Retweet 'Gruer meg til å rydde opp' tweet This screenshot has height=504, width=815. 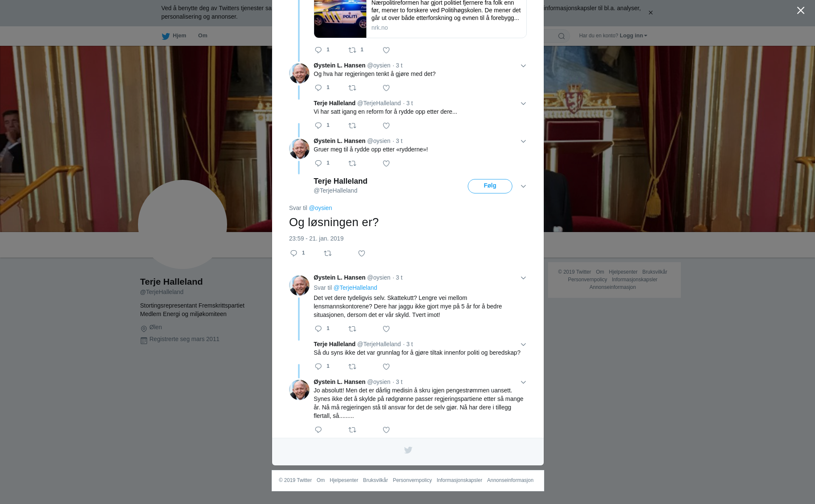click(x=352, y=164)
